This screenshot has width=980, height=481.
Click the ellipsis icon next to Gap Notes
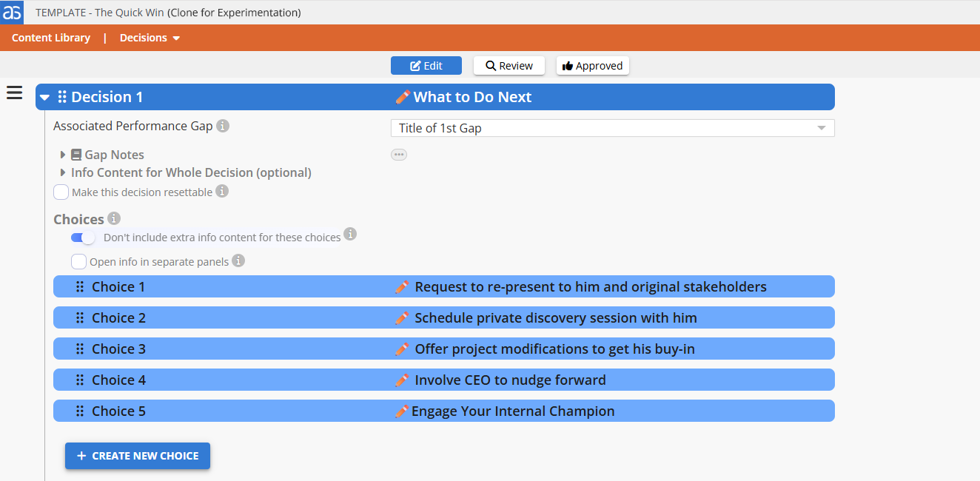pos(399,155)
